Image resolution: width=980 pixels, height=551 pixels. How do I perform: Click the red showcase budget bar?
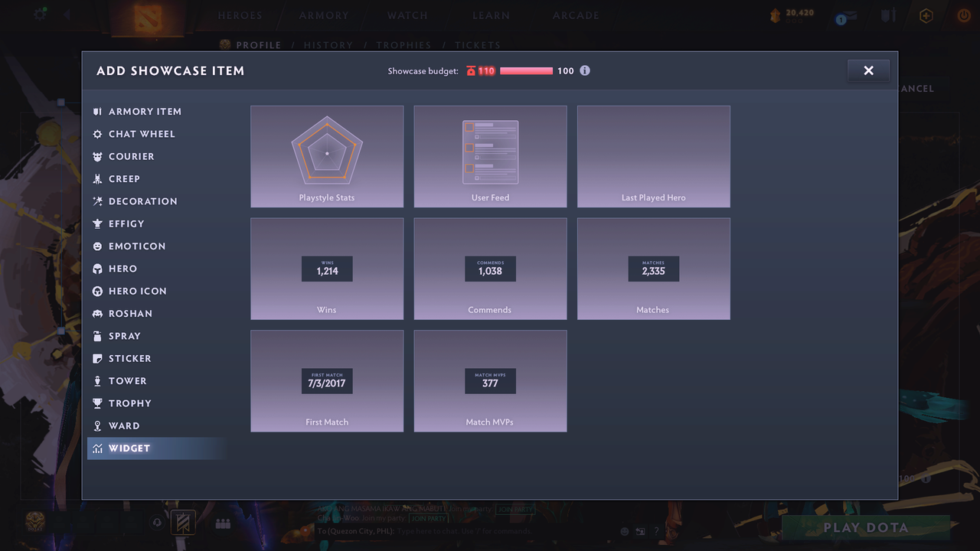[526, 71]
